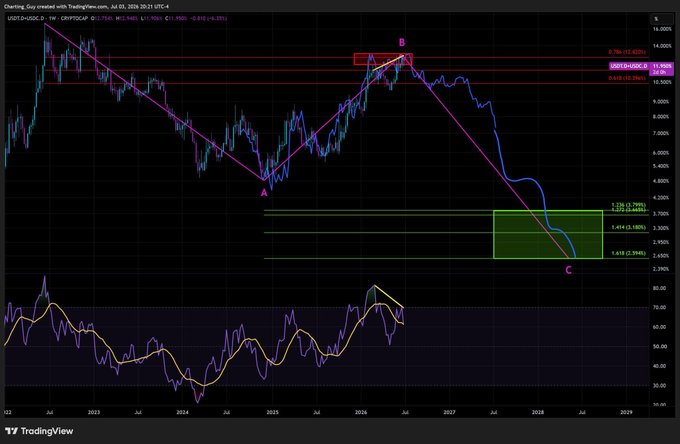The height and width of the screenshot is (444, 680).
Task: Click the 2023 label on time axis
Action: (94, 412)
